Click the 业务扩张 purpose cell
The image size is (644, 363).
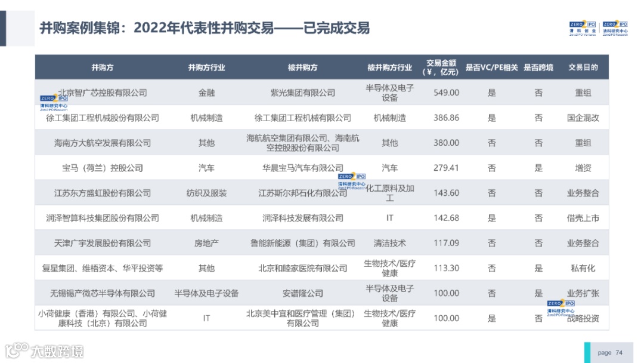583,293
